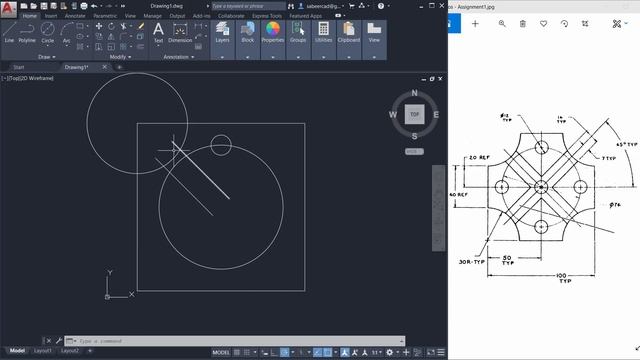Screen dimensions: 640x360
Task: Open Edit & Create in Photos viewer
Action: pos(619,24)
